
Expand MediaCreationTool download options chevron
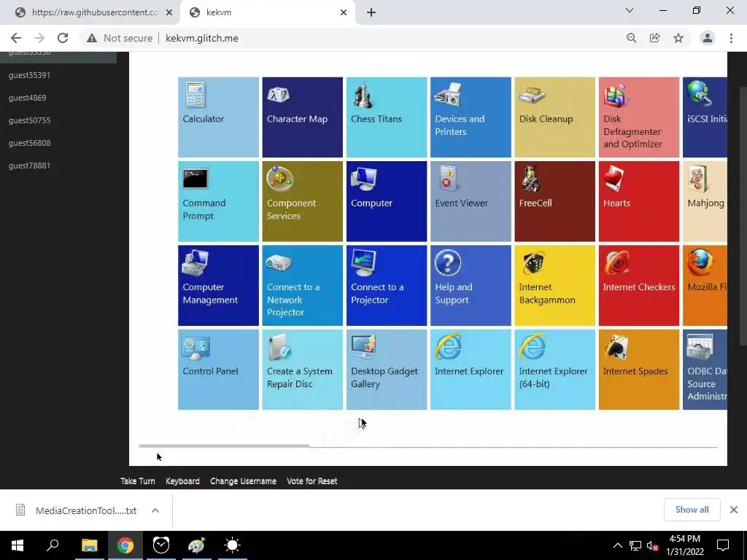pos(155,510)
